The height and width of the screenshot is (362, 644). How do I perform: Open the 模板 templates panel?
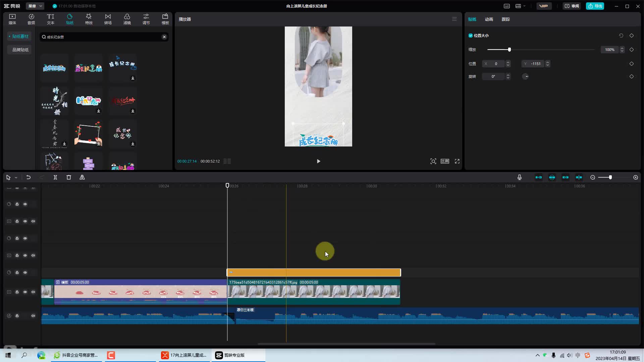click(165, 19)
